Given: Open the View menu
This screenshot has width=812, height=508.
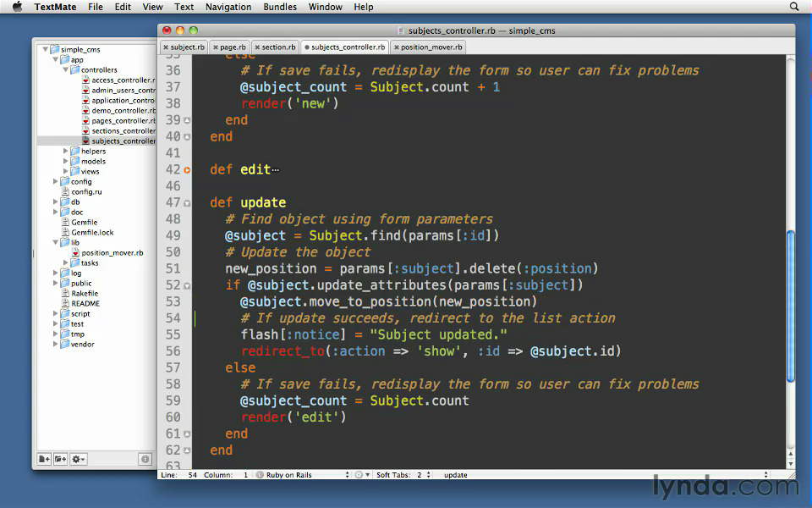Looking at the screenshot, I should (x=153, y=7).
